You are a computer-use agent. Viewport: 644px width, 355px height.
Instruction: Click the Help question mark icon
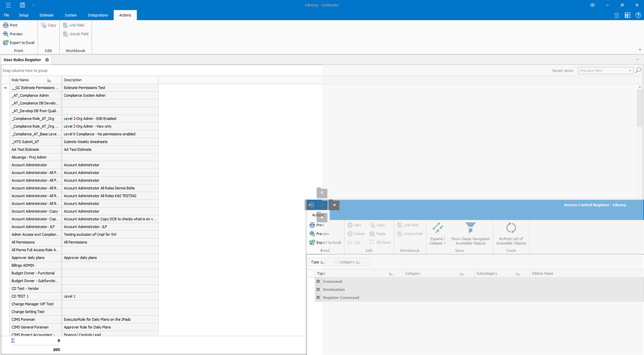click(638, 15)
